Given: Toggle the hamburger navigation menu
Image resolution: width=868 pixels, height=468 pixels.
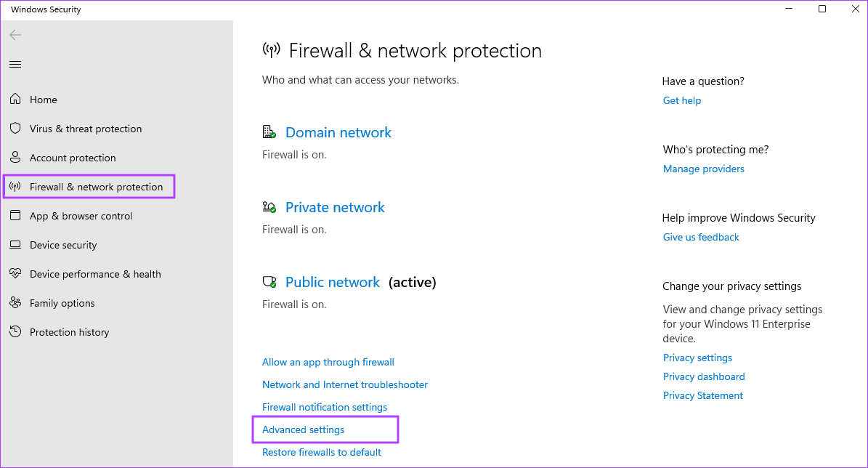Looking at the screenshot, I should click(15, 65).
